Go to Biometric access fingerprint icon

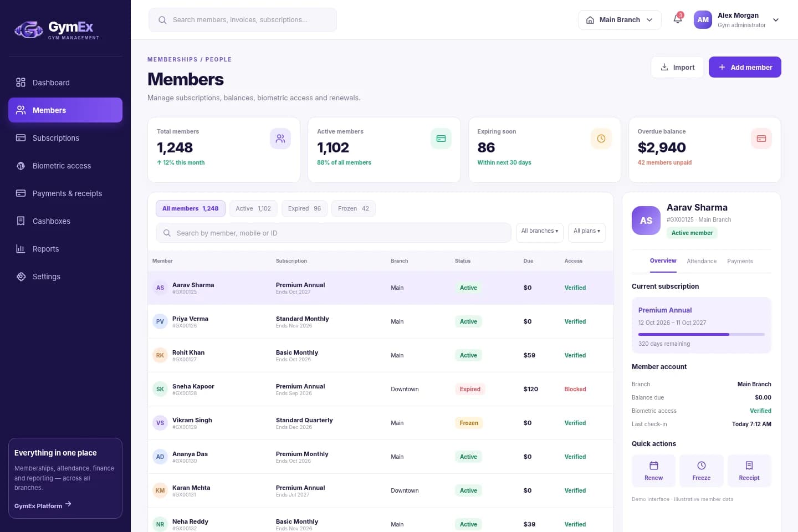coord(21,166)
